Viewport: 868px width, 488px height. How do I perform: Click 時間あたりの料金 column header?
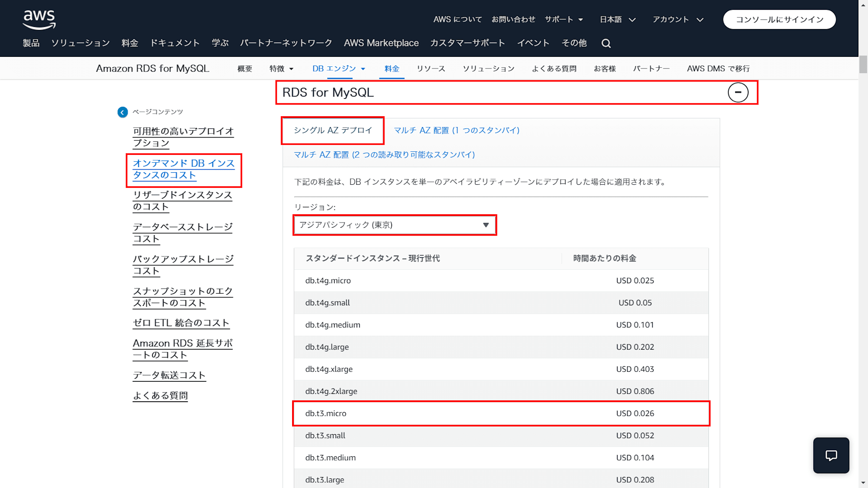(605, 259)
